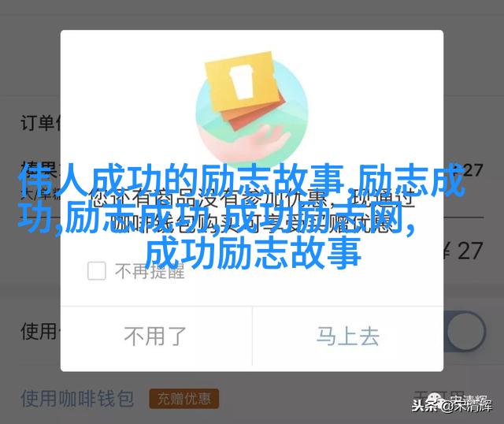504x424 pixels.
Task: Toggle the switch on the 使用 row
Action: coord(465,331)
